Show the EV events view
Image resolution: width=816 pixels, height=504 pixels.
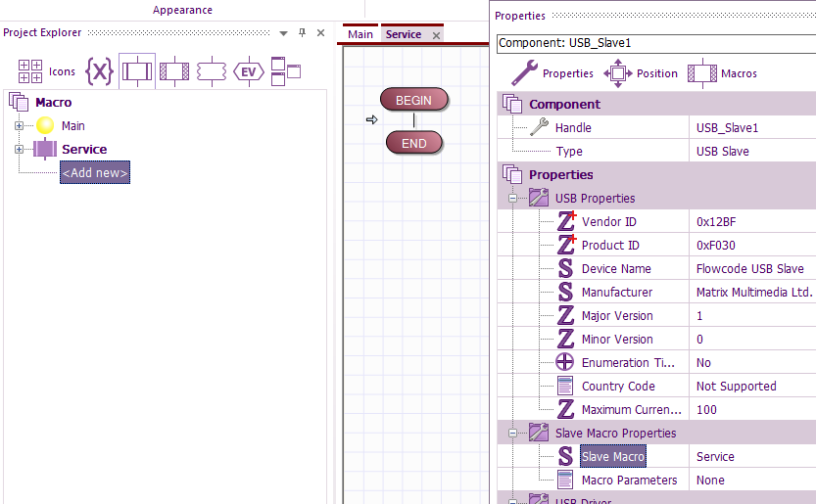(x=249, y=71)
